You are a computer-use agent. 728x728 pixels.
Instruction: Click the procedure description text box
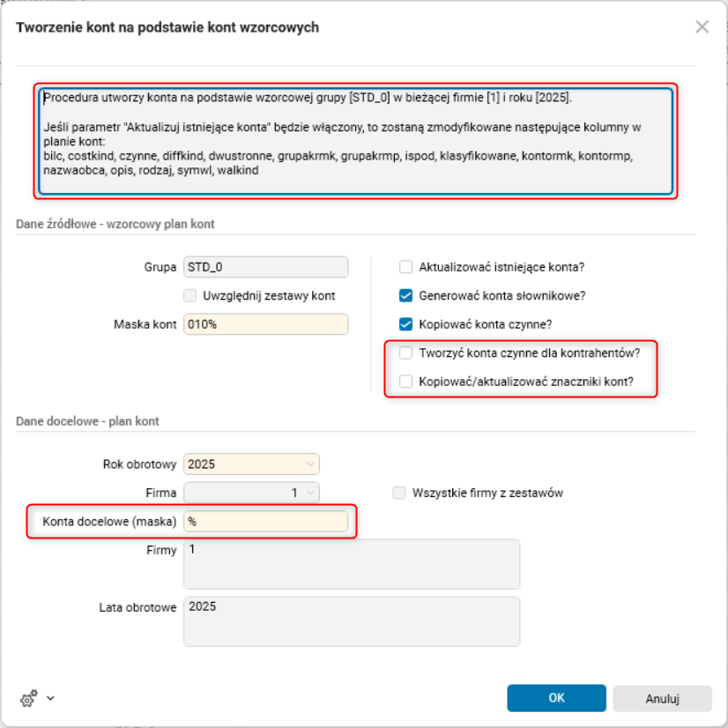354,142
